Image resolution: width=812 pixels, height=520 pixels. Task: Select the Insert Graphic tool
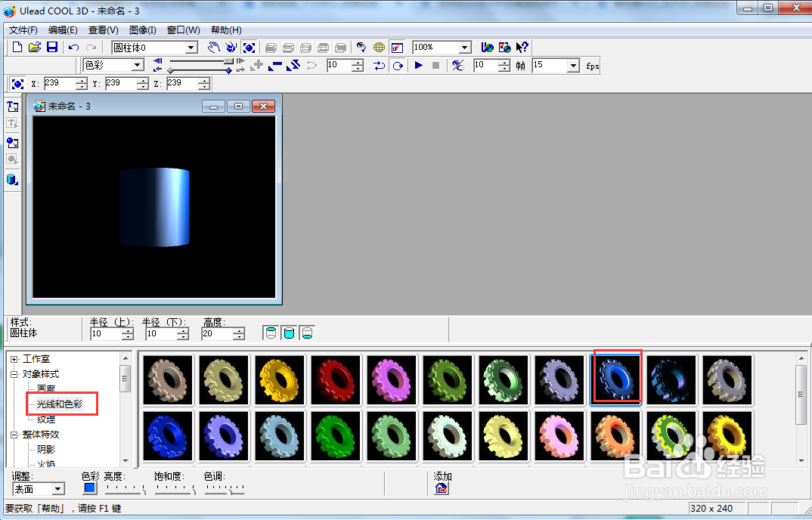coord(12,142)
